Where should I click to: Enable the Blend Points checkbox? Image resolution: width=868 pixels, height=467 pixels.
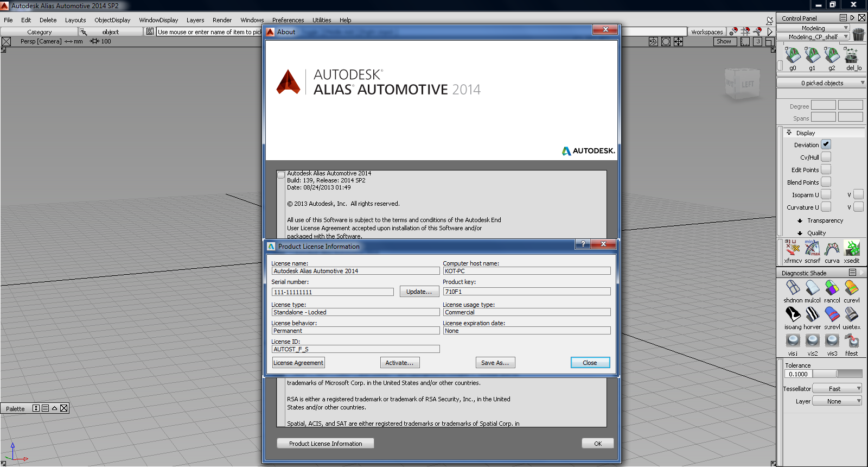click(x=826, y=182)
